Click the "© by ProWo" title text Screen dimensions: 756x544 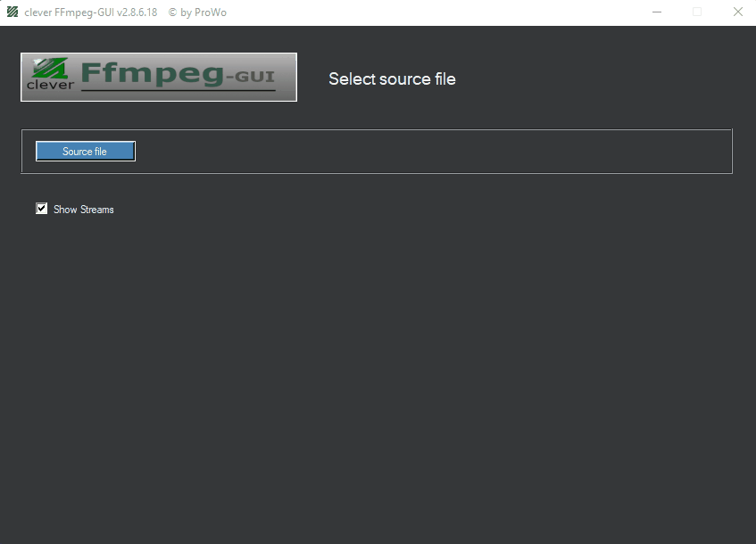click(x=197, y=12)
